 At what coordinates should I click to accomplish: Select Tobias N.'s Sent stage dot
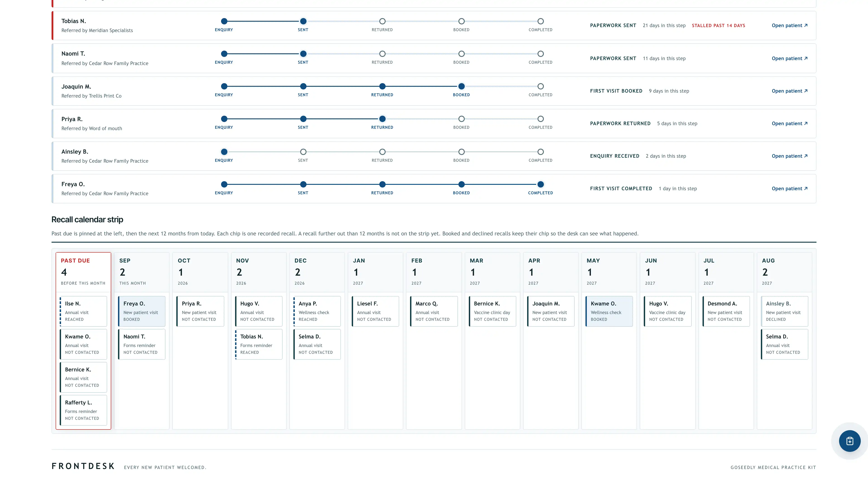(x=303, y=21)
